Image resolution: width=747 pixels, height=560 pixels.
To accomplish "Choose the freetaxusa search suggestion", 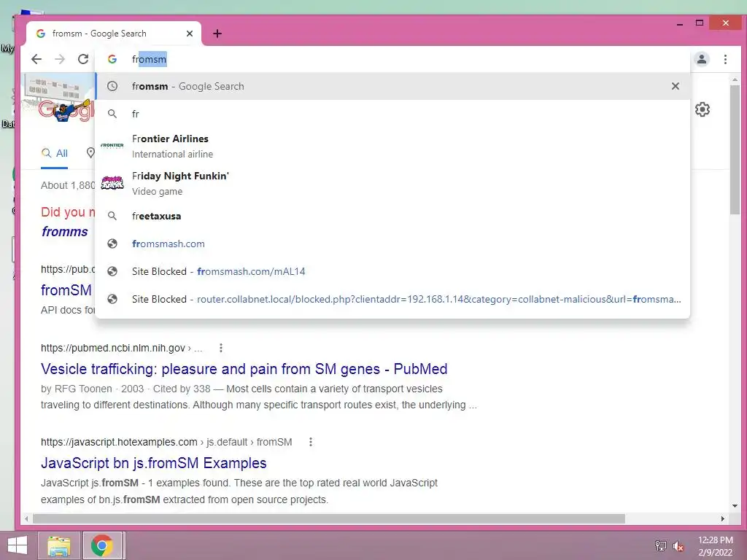I will (x=392, y=216).
